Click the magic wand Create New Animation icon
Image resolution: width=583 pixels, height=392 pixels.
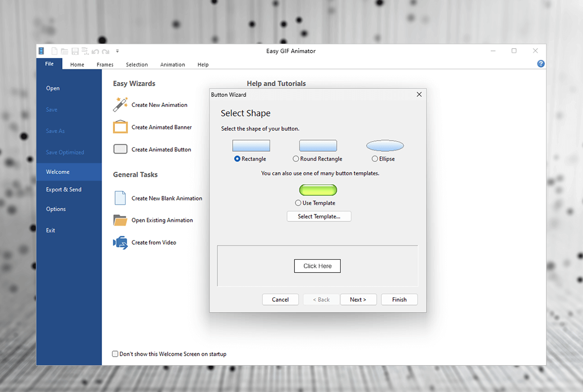tap(120, 105)
